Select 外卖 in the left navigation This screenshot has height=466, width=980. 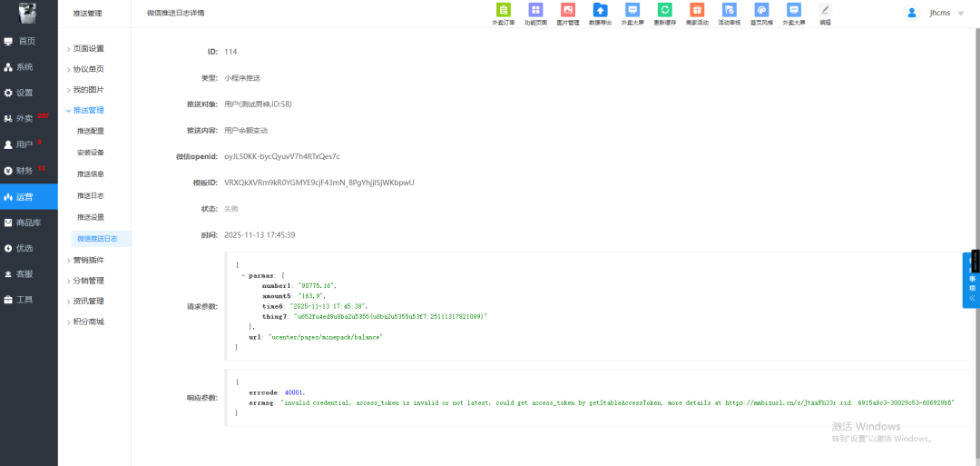[x=24, y=118]
